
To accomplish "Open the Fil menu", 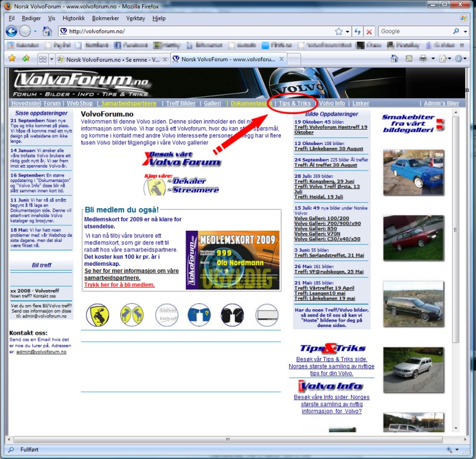I will 11,18.
